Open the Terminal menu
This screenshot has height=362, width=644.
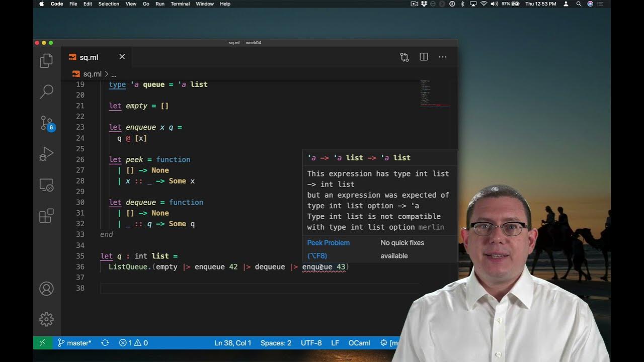click(180, 4)
